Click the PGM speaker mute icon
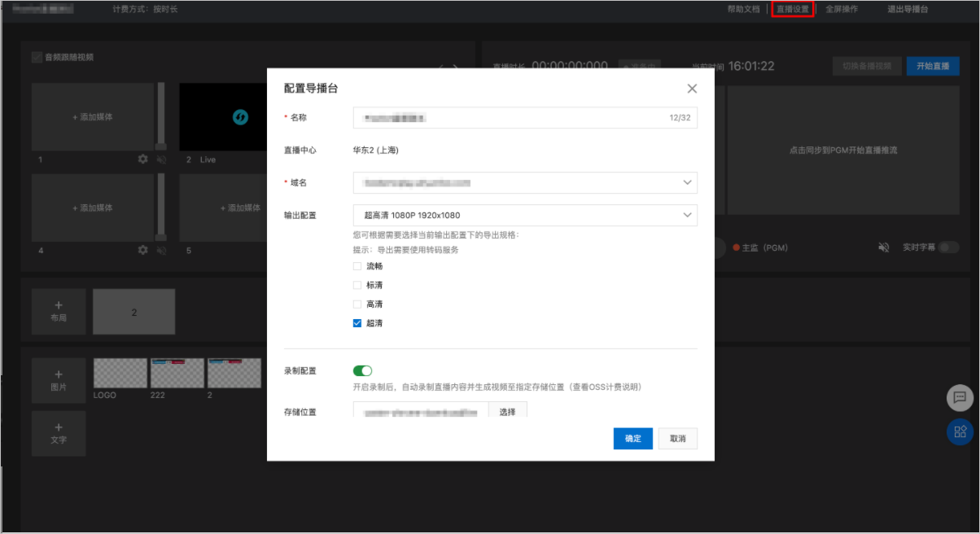The width and height of the screenshot is (980, 534). 884,247
